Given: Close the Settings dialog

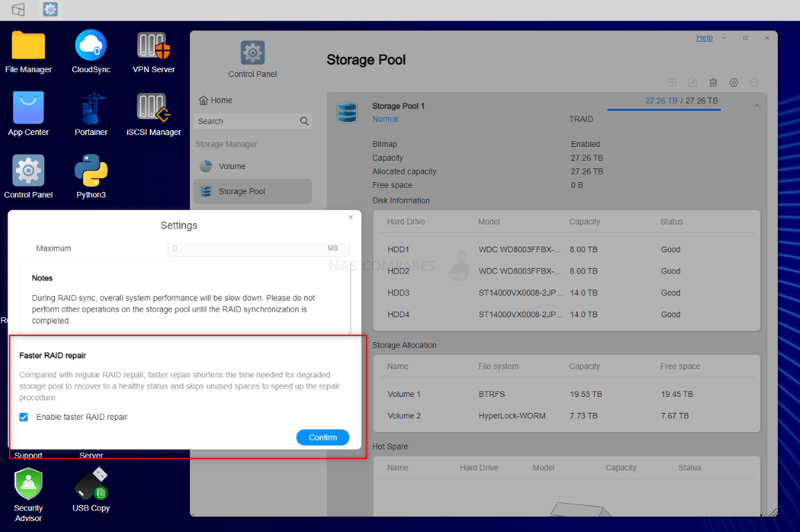Looking at the screenshot, I should tap(351, 218).
